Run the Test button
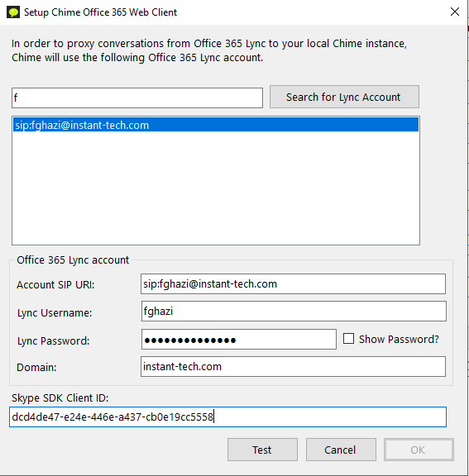This screenshot has height=476, width=469. [x=262, y=450]
